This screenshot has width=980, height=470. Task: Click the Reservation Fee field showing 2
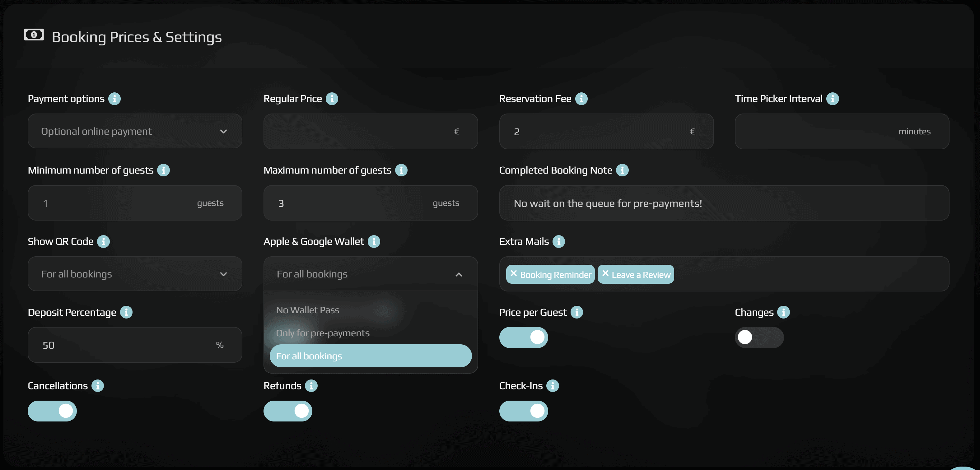tap(606, 131)
